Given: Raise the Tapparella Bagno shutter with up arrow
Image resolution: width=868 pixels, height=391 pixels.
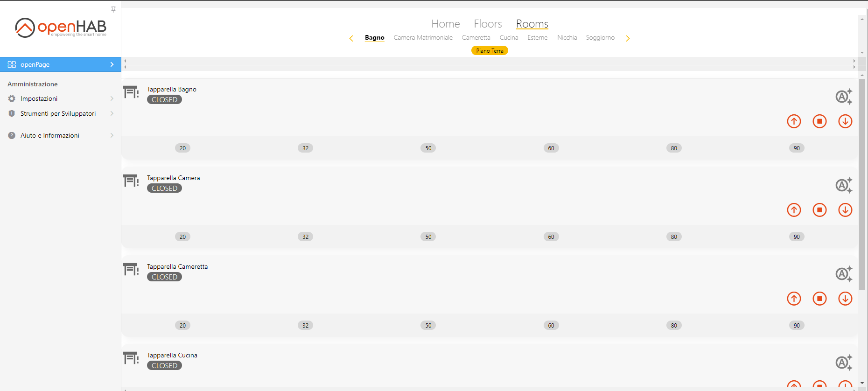Looking at the screenshot, I should click(x=794, y=121).
